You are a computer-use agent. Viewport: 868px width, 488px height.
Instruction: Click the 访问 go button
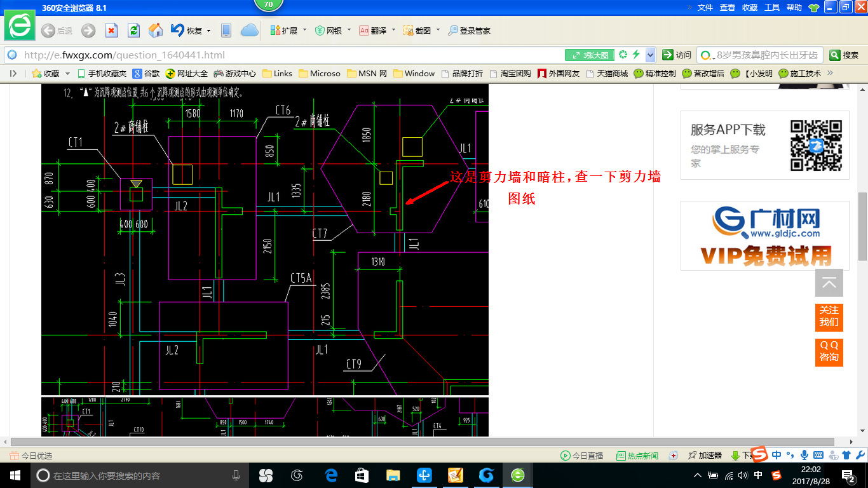[x=677, y=55]
